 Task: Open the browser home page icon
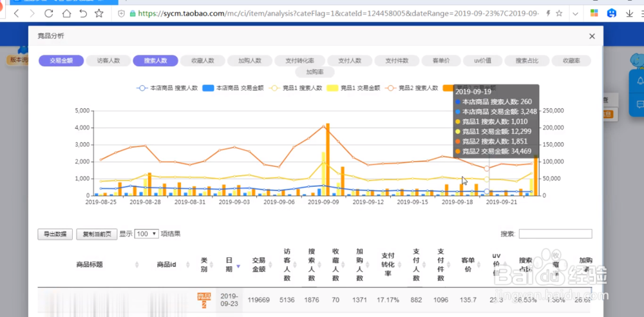click(66, 13)
